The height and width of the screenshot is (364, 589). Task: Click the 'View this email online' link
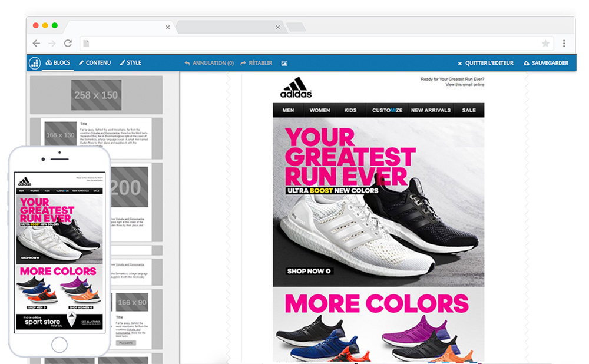pos(465,84)
